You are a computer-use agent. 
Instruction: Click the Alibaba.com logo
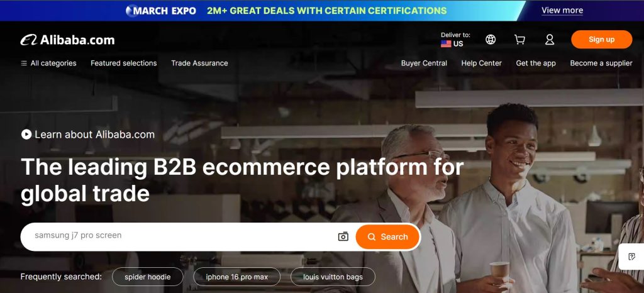pos(67,40)
